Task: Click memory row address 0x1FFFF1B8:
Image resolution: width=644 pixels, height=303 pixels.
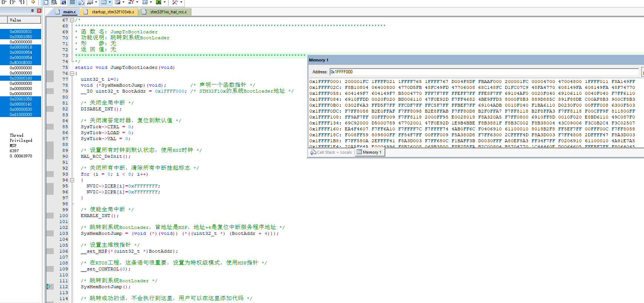Action: (x=325, y=141)
